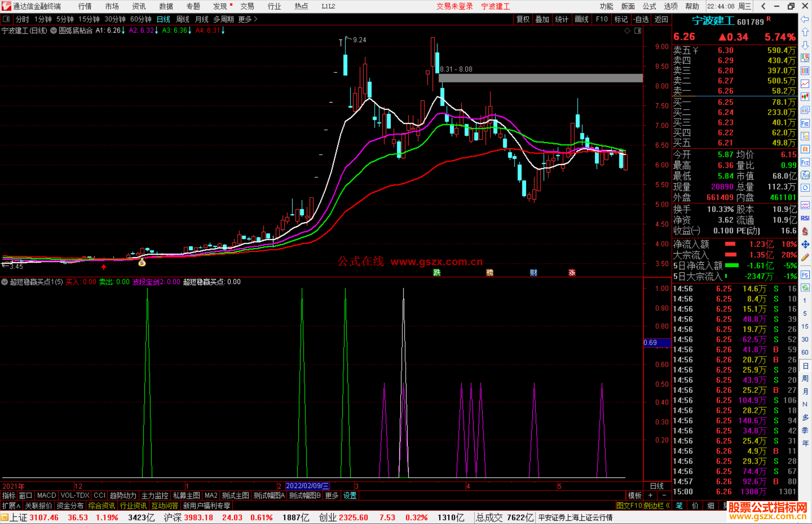Screen dimensions: 812x524
Task: Toggle indicator circle beside 圆弧底粘合
Action: (53, 30)
